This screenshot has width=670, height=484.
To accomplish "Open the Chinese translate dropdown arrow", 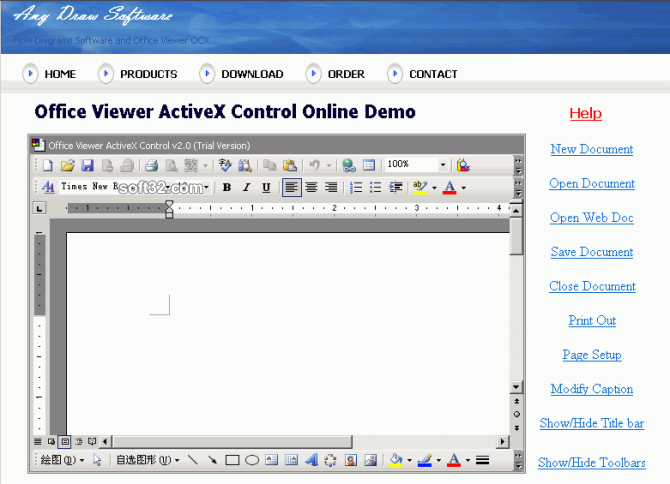I will [206, 165].
